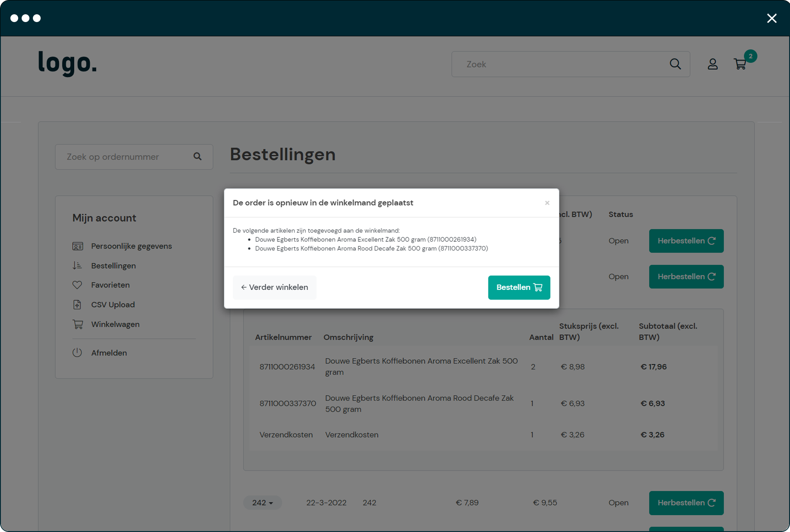Click the € 9,55 total for order 242
Viewport: 790px width, 532px height.
point(545,503)
